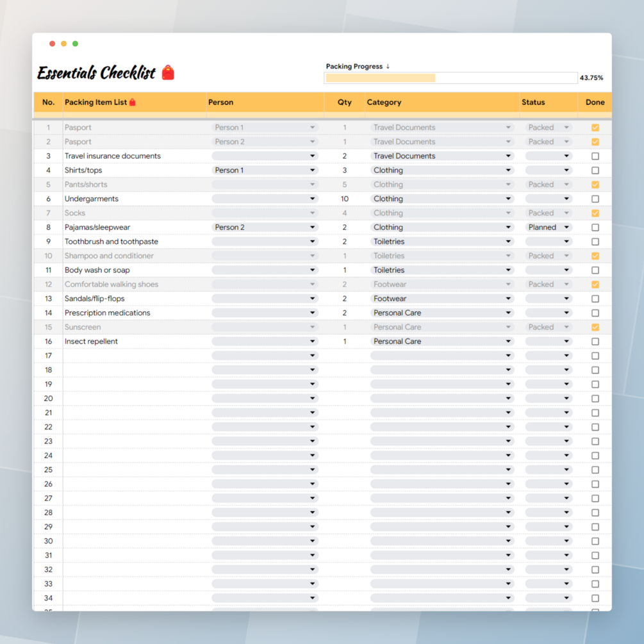The height and width of the screenshot is (644, 644).
Task: Click row number 28
Action: pos(49,513)
